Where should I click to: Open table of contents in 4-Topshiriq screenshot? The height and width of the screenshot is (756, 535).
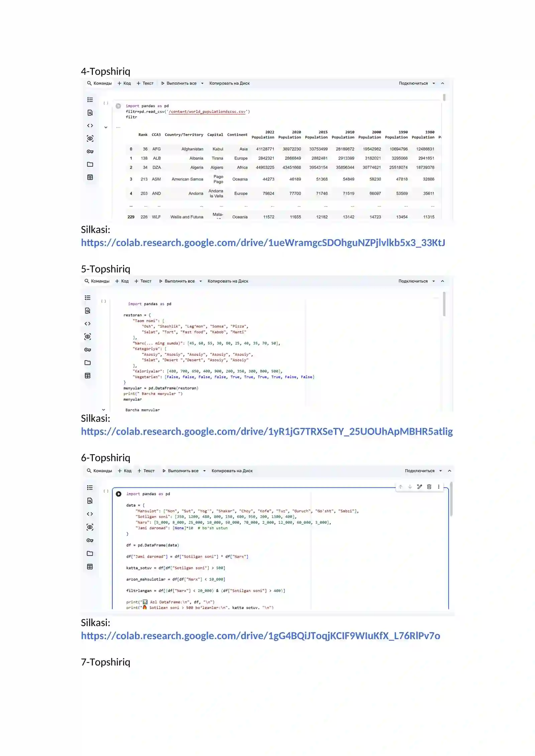(x=90, y=100)
